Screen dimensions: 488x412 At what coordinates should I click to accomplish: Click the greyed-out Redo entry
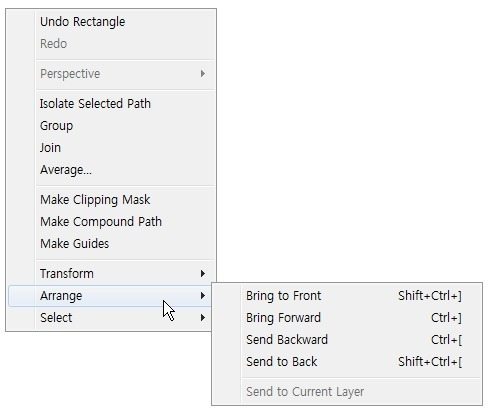click(x=111, y=44)
